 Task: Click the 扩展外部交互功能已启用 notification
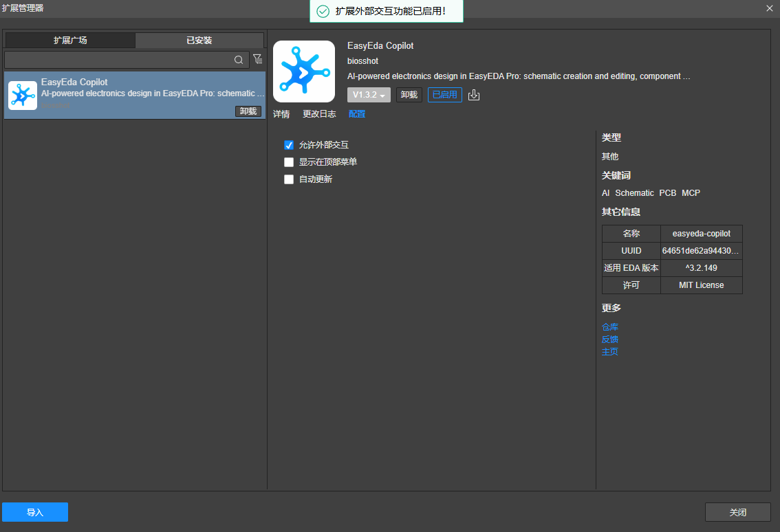387,11
